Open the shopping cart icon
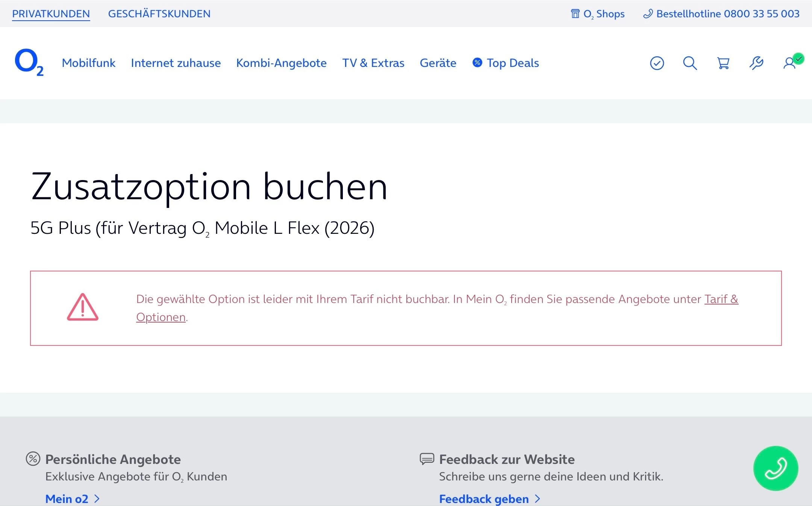The width and height of the screenshot is (812, 506). point(723,63)
